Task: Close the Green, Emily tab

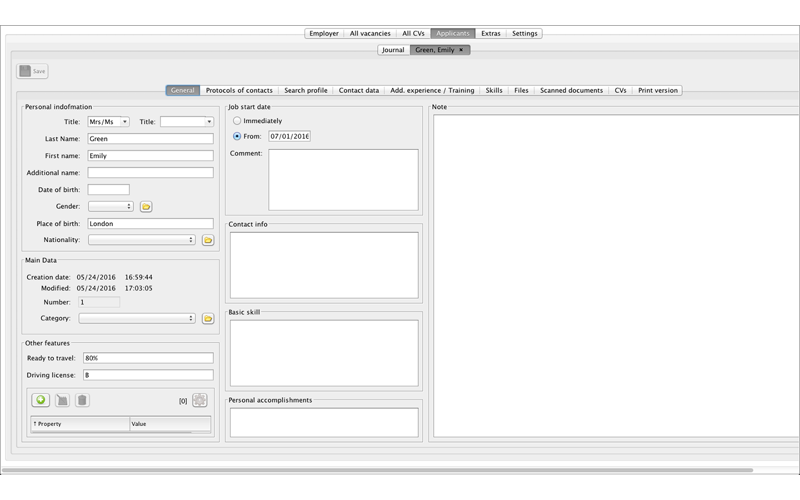Action: pos(461,50)
